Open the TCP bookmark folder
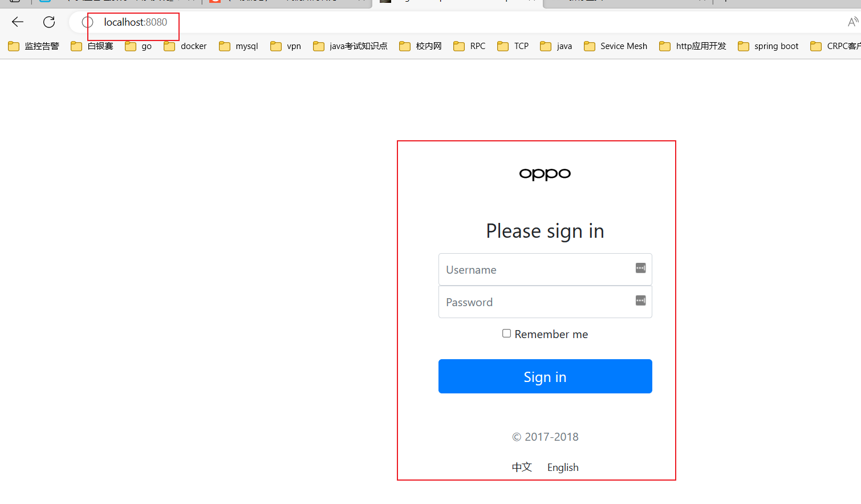Viewport: 861px width, 504px height. pos(513,46)
